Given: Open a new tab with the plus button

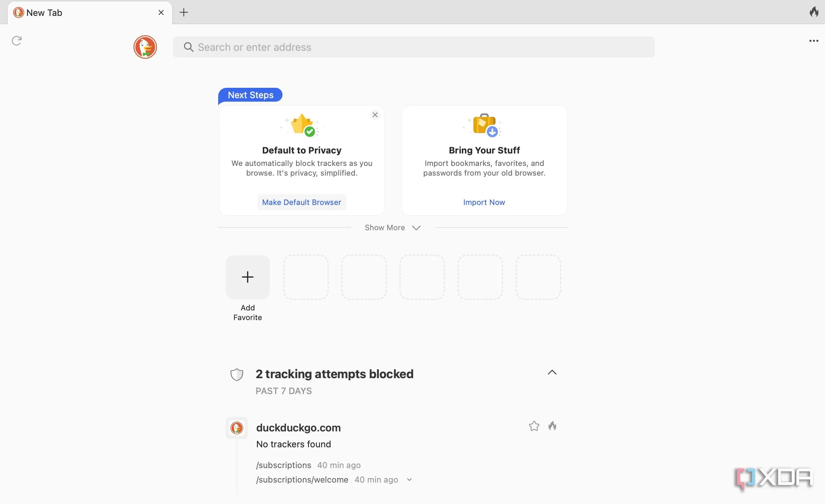Looking at the screenshot, I should [184, 12].
